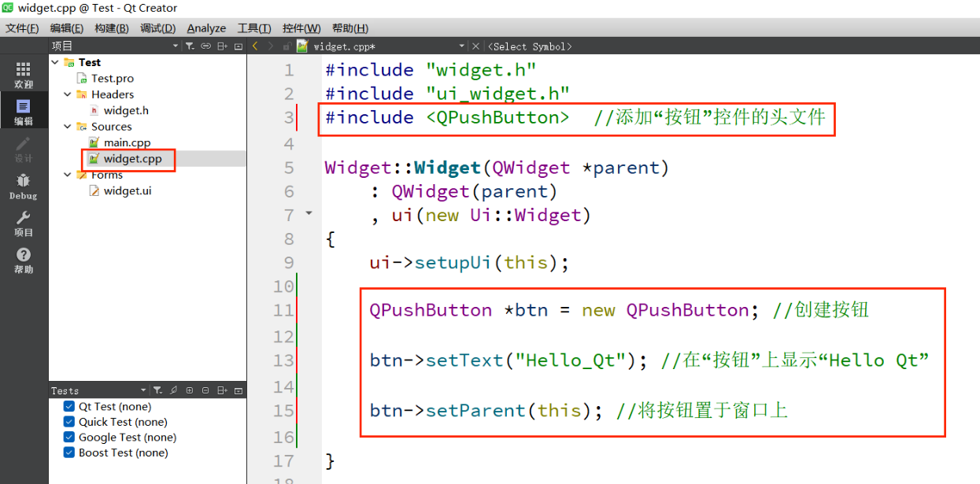
Task: Select widget.cpp in project tree
Action: click(x=132, y=159)
